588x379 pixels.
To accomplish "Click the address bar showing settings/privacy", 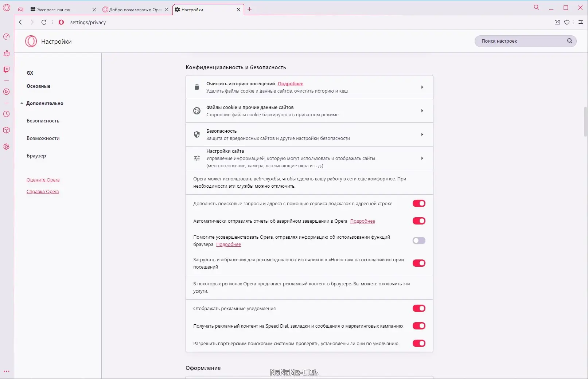I will [88, 22].
